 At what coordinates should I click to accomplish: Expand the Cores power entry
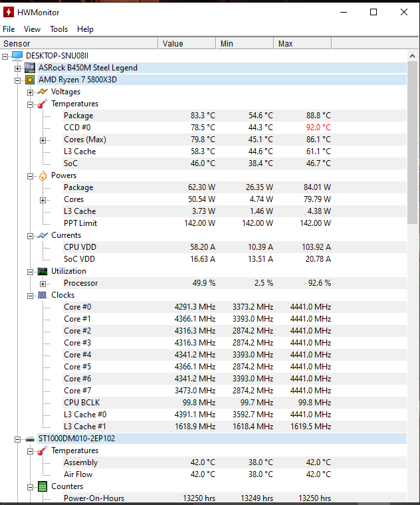coord(43,200)
